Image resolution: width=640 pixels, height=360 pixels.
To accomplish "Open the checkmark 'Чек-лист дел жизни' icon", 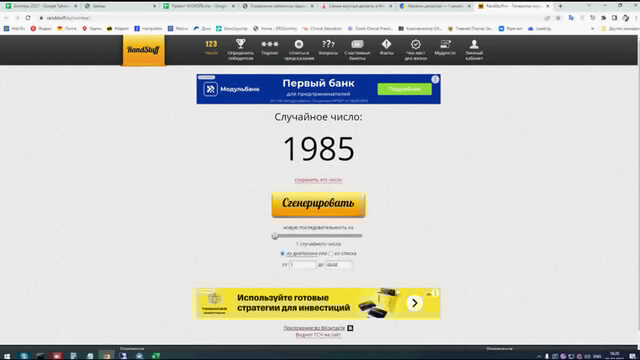I will 416,49.
